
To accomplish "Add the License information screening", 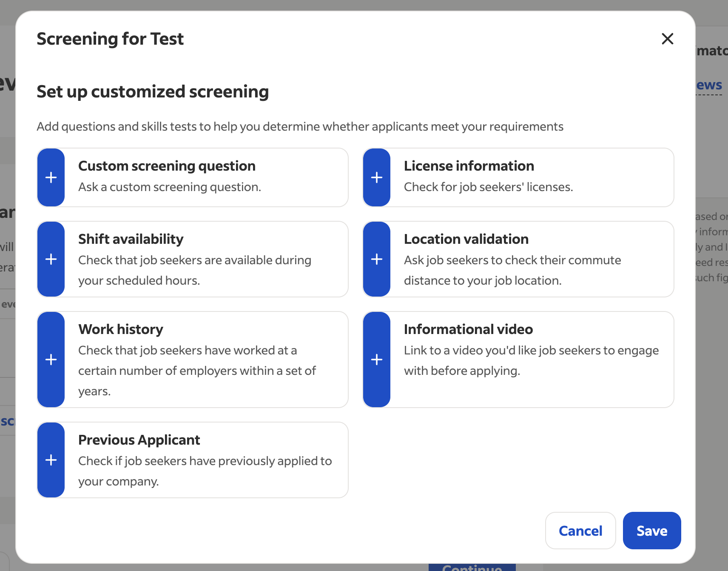I will [376, 177].
